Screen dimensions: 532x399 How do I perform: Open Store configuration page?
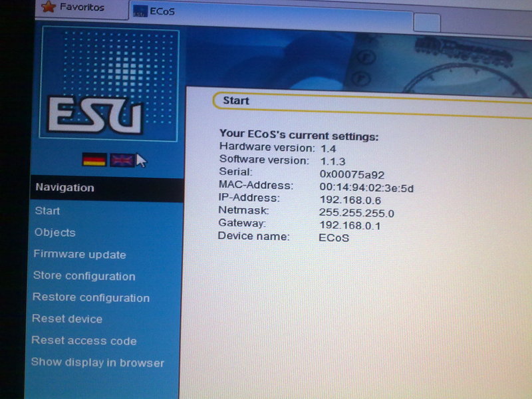click(x=84, y=276)
